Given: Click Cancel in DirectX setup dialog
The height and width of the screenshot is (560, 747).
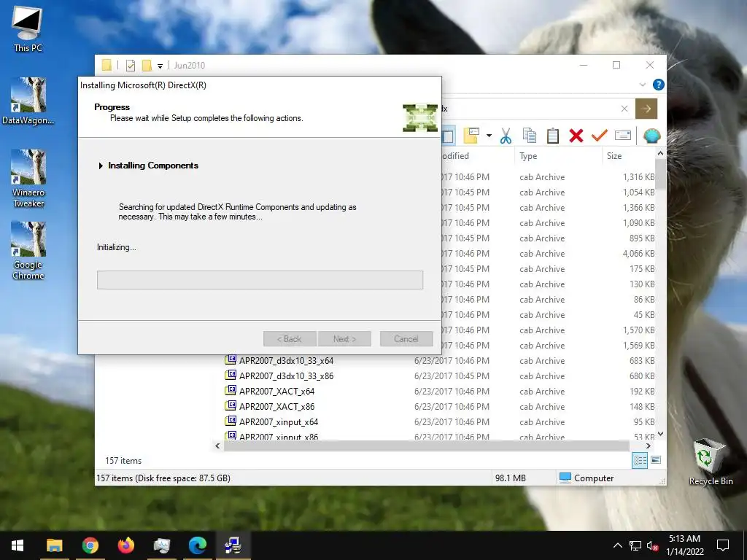Looking at the screenshot, I should [406, 339].
